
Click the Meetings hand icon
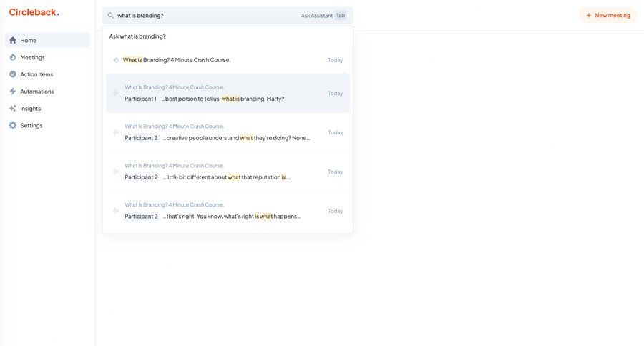pyautogui.click(x=13, y=57)
